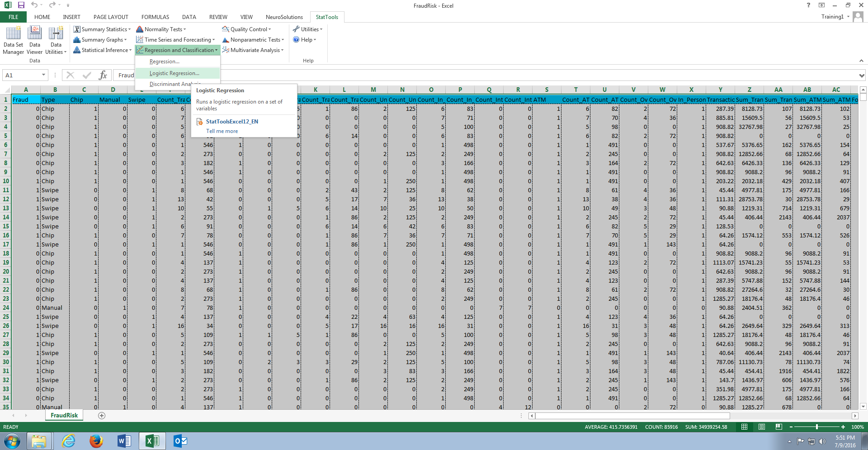Open Customize Quick Access Toolbar arrow
The image size is (868, 450).
coord(68,5)
